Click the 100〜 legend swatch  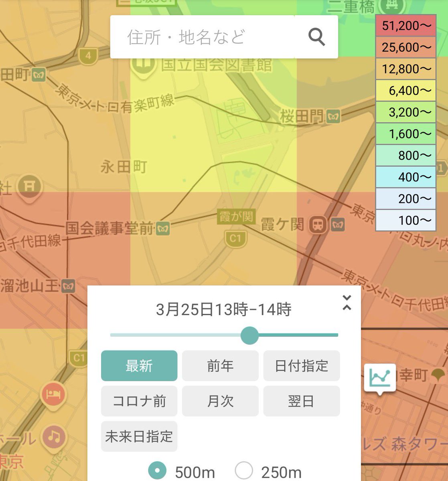click(x=405, y=220)
